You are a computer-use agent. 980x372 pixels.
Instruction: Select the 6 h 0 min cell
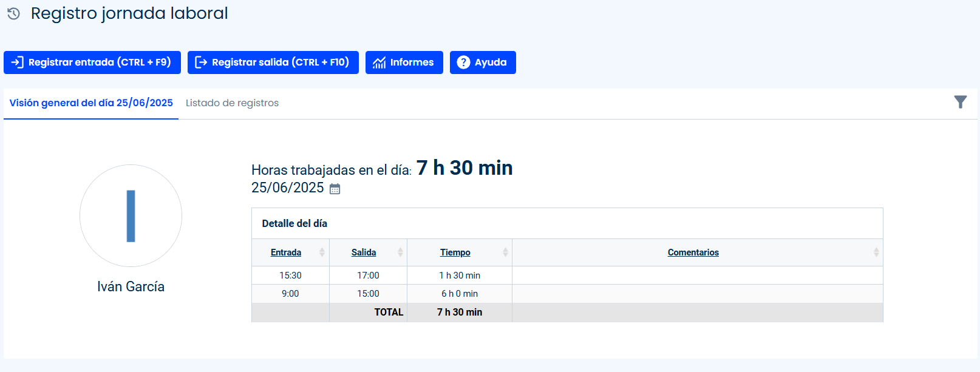tap(460, 294)
